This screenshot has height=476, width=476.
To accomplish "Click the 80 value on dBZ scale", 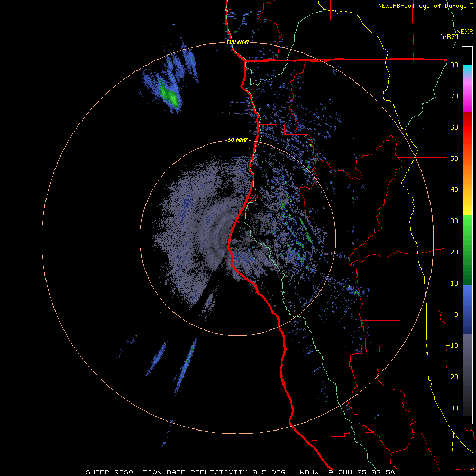I will 454,65.
